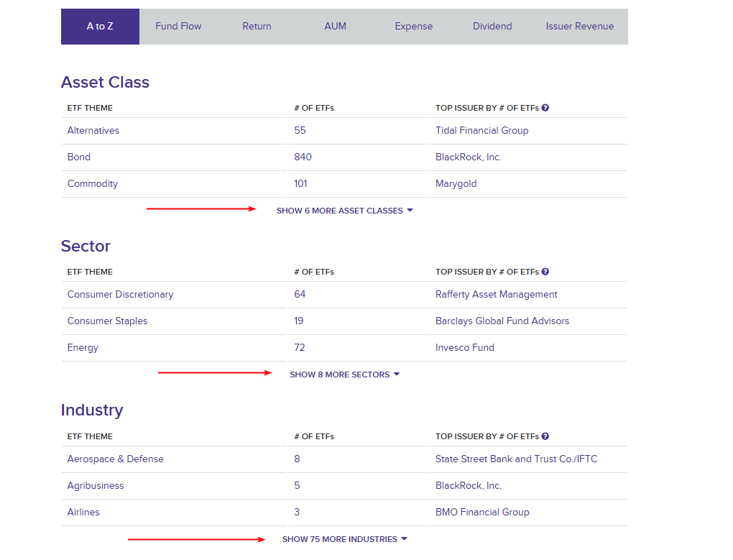Expand Show 8 More Sectors

344,375
